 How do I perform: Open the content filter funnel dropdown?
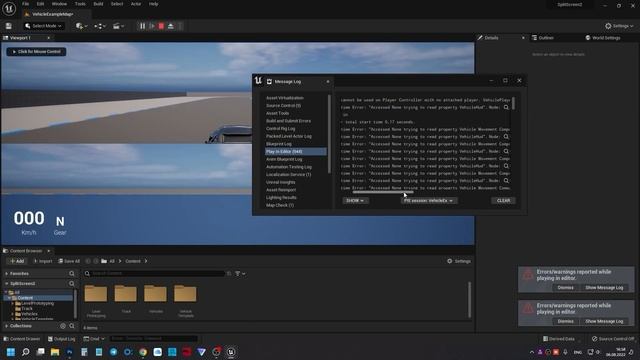(x=240, y=273)
